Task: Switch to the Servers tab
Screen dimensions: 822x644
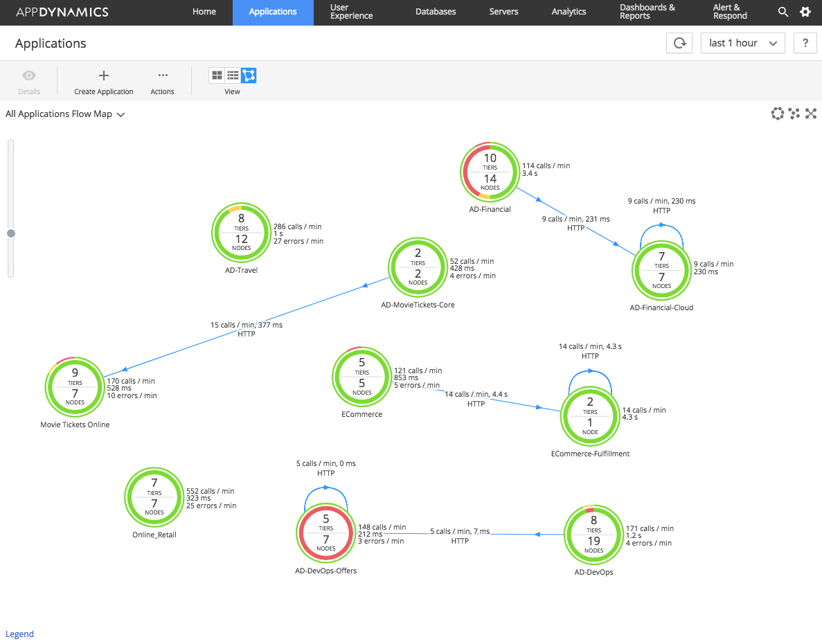Action: (503, 12)
